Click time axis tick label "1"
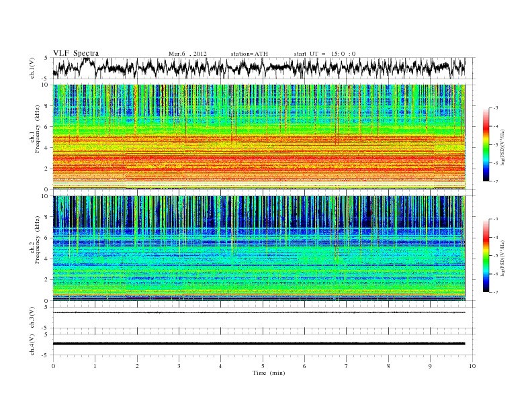The height and width of the screenshot is (411, 532). tap(95, 366)
